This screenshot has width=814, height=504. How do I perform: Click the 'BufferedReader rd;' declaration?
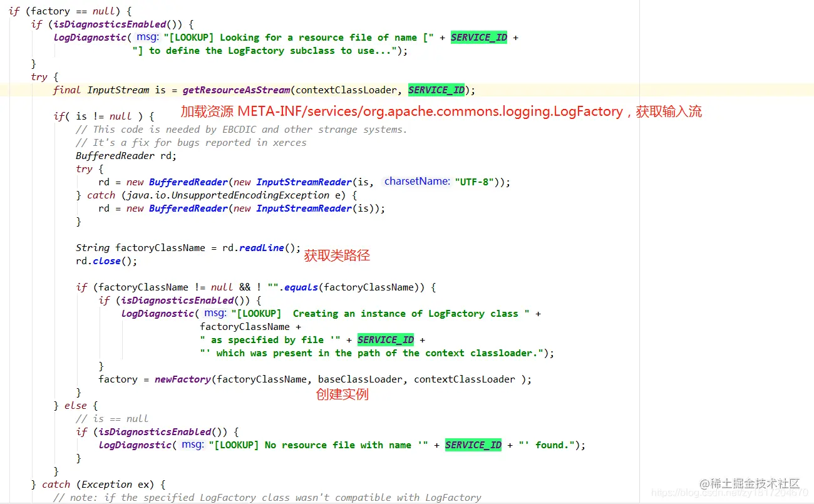[x=126, y=156]
